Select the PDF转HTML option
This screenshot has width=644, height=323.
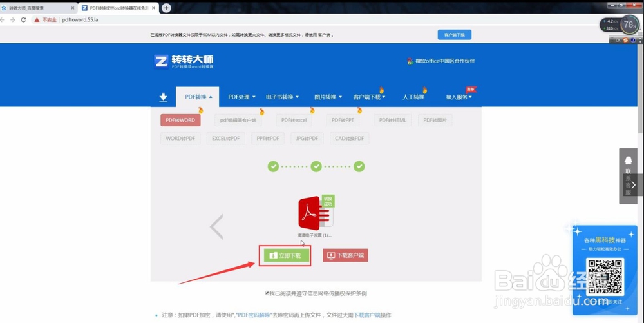[392, 120]
